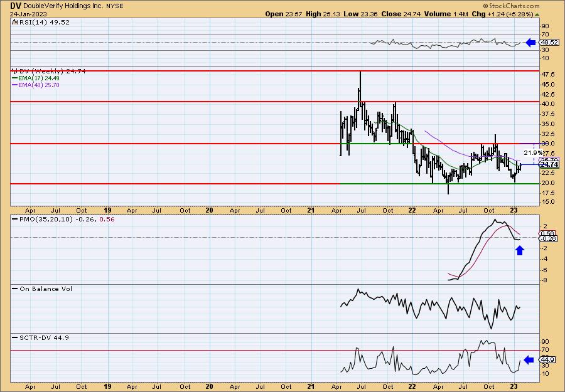Image resolution: width=565 pixels, height=392 pixels.
Task: Click the High 25.13 value
Action: (x=323, y=14)
